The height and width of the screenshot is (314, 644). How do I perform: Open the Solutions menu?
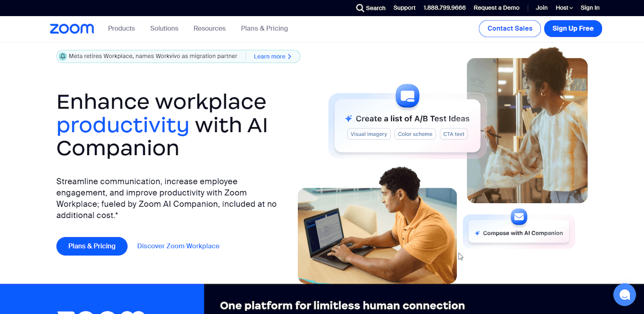(x=164, y=29)
